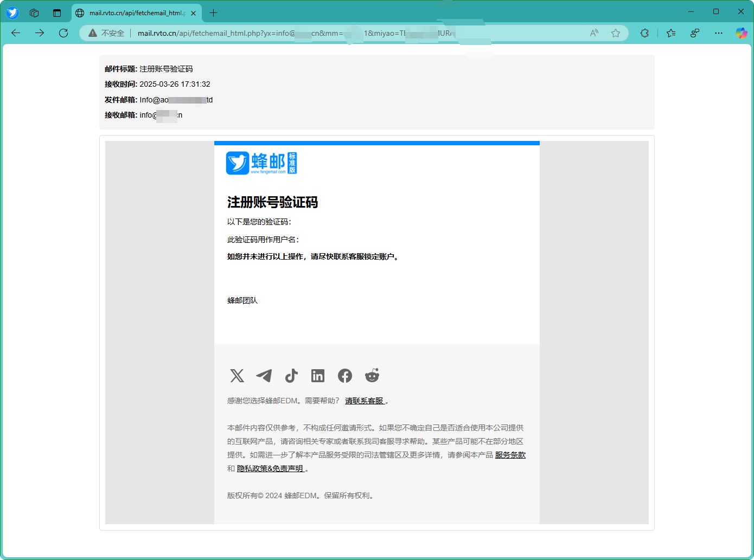Click the X (Twitter) social icon
The width and height of the screenshot is (754, 560).
[x=237, y=376]
